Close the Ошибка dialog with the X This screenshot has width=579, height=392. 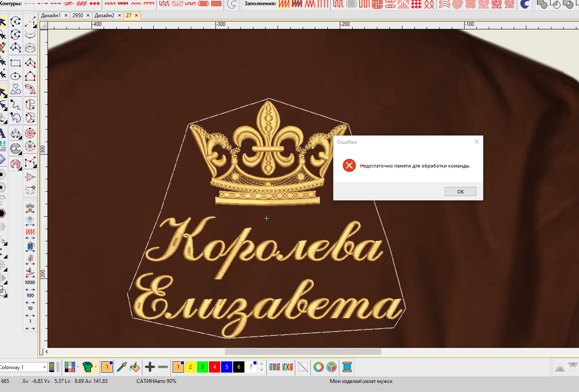point(477,142)
